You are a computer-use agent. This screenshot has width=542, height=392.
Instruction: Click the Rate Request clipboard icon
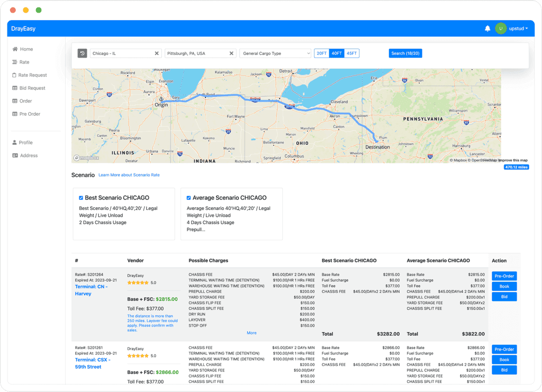pyautogui.click(x=14, y=75)
